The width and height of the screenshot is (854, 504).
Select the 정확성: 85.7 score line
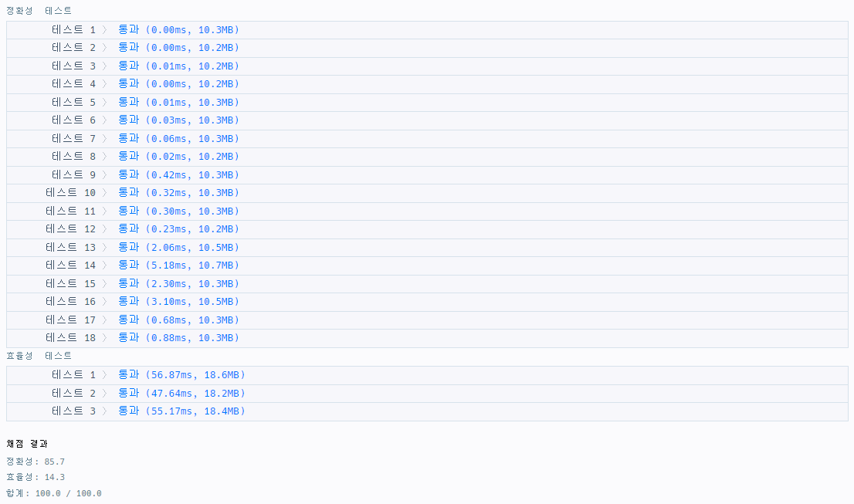[36, 462]
